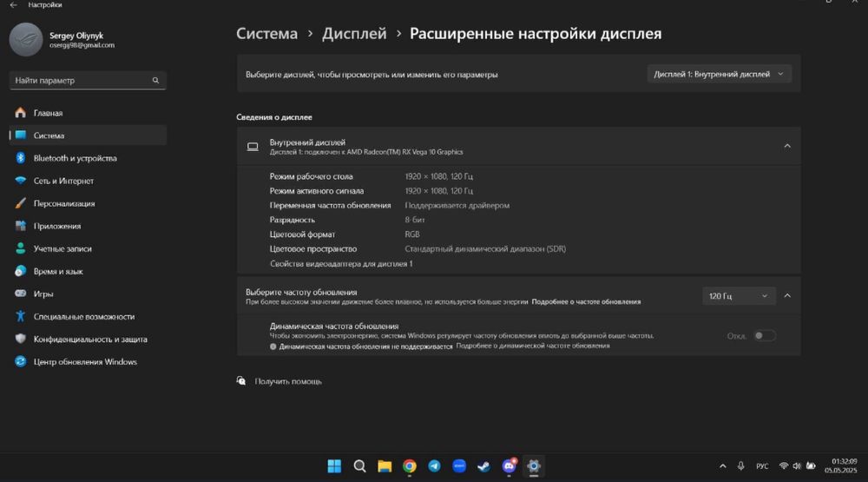Open 'Подробнее о частоте обновления' link
The width and height of the screenshot is (868, 482).
click(586, 302)
